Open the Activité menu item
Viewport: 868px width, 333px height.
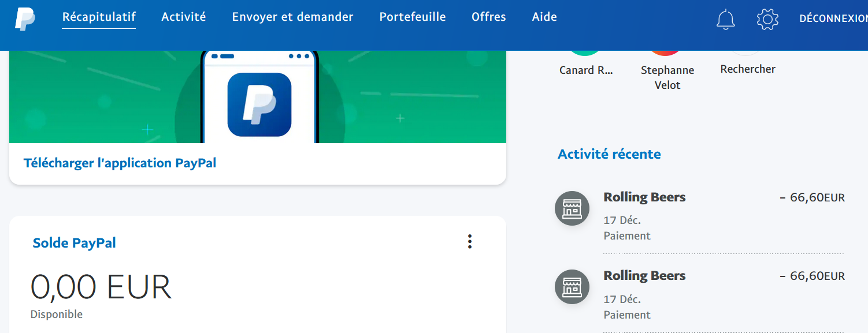coord(184,17)
